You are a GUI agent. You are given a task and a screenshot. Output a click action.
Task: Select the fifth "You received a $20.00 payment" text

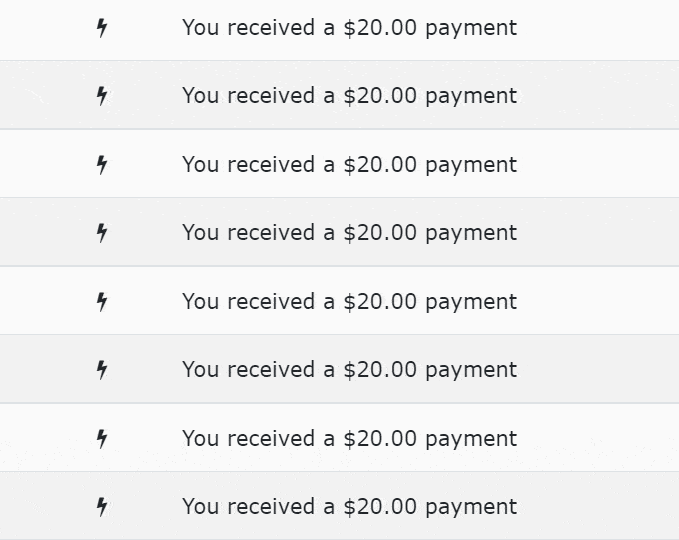349,302
